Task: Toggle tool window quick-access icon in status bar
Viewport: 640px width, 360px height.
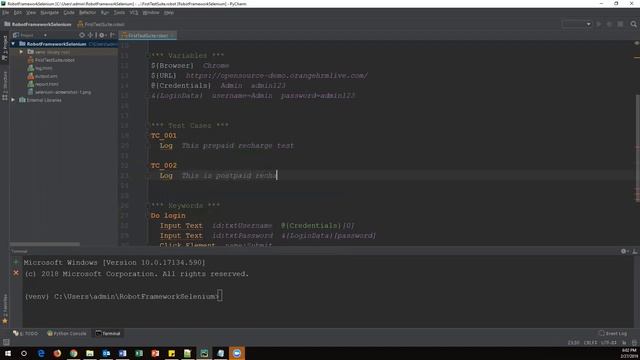Action: 6,342
